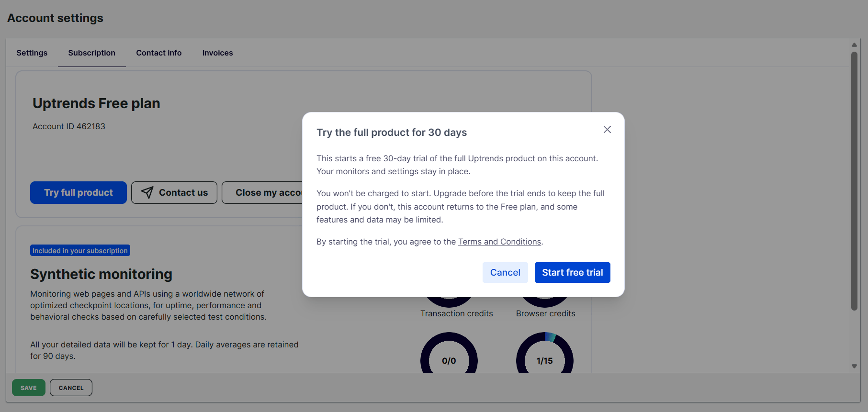Click the vertical scrollbar thumb

coord(854,181)
